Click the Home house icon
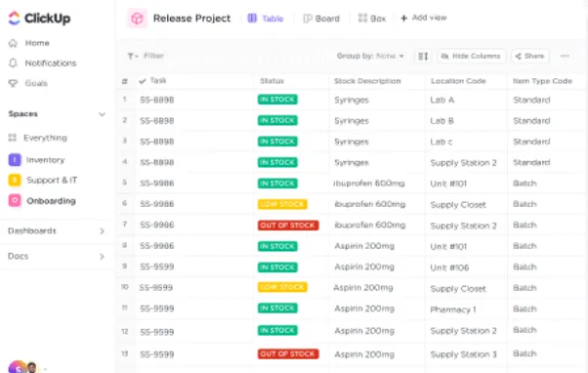The width and height of the screenshot is (588, 373). coord(13,43)
